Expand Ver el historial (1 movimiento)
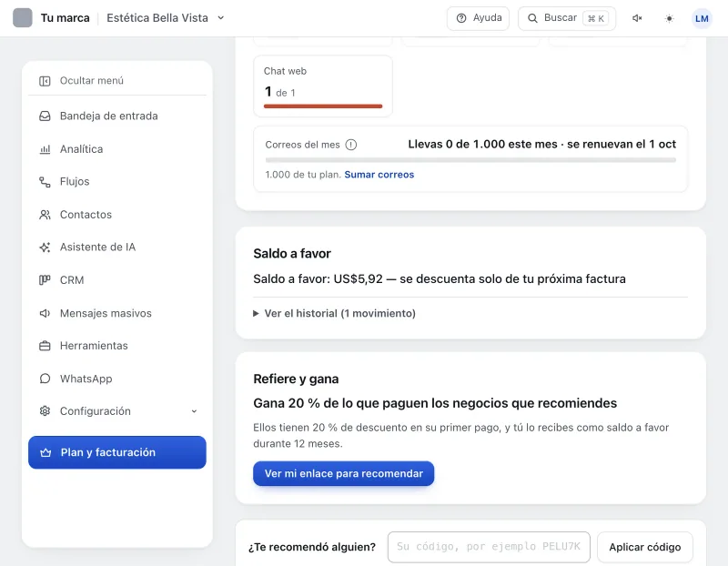The image size is (728, 566). click(x=334, y=313)
